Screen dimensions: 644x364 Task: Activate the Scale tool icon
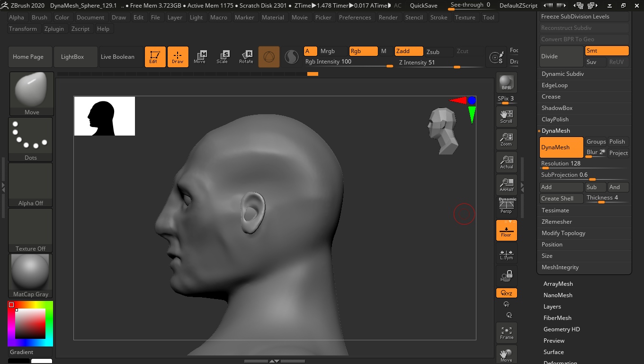coord(222,57)
